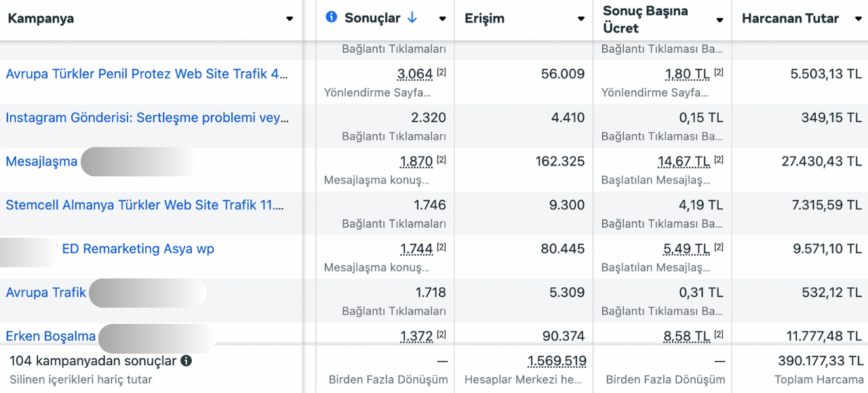Screen dimensions: 868x393
Task: Open Instagram Gönderisi: Sertleşme problemi campaign
Action: (146, 118)
